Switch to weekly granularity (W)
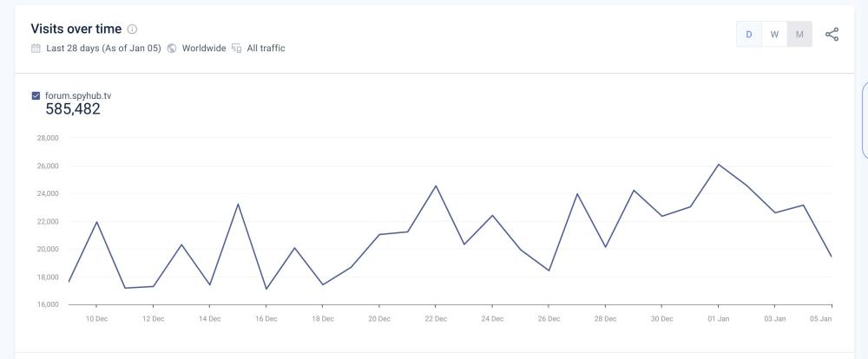This screenshot has width=868, height=359. (774, 34)
